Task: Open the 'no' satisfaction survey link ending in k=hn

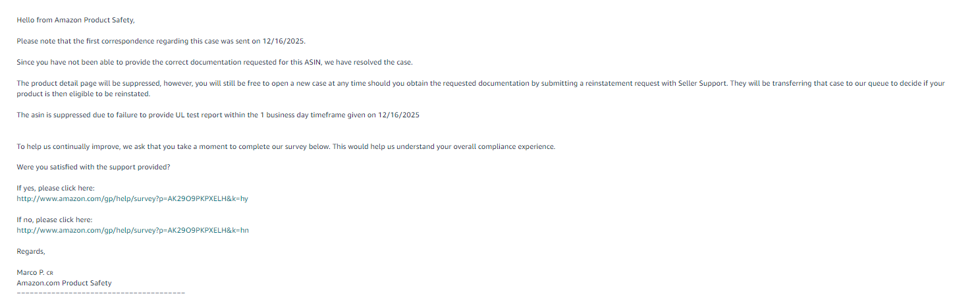Action: pos(132,230)
